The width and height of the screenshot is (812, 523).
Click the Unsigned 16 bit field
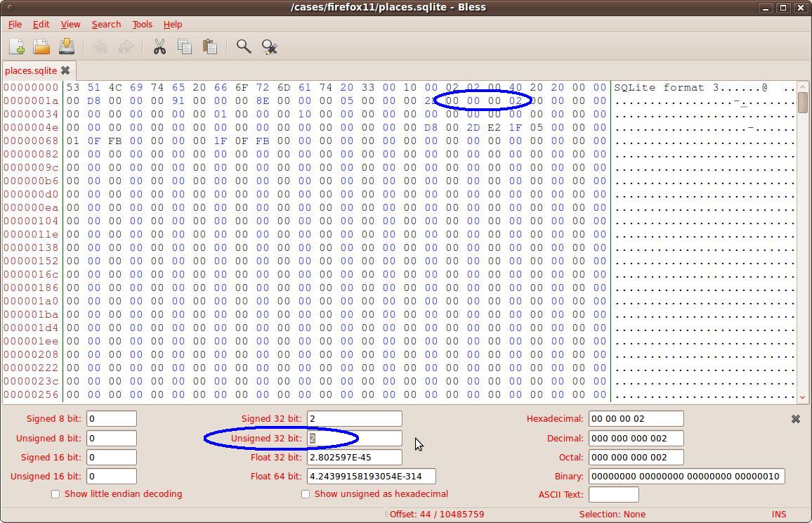click(112, 477)
